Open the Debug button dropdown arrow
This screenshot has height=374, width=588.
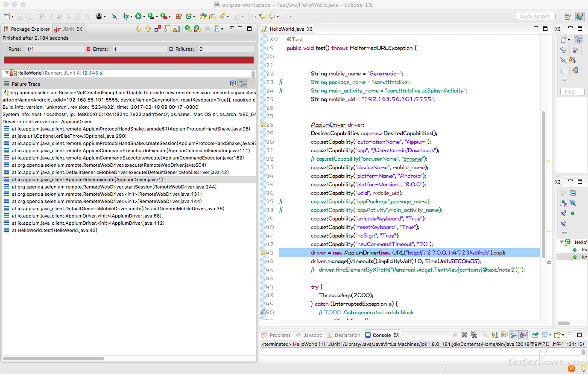131,17
